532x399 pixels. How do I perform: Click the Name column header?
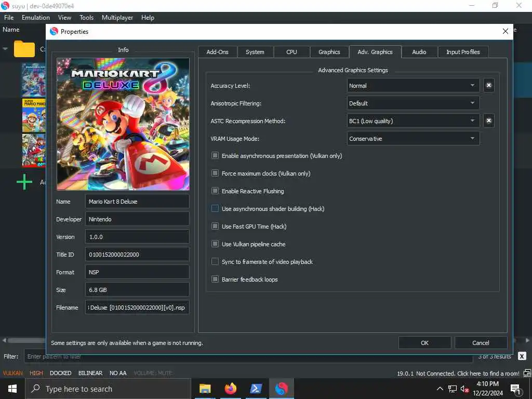(11, 30)
